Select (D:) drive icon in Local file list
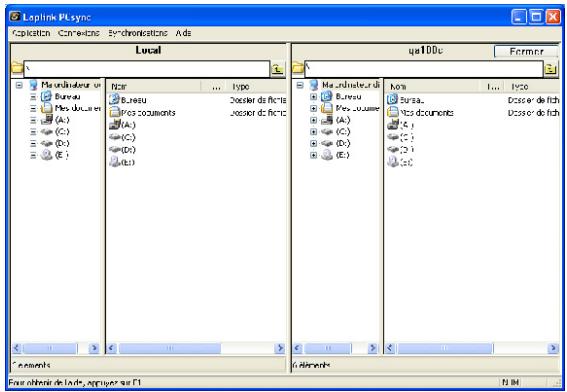This screenshot has height=392, width=567. 114,149
